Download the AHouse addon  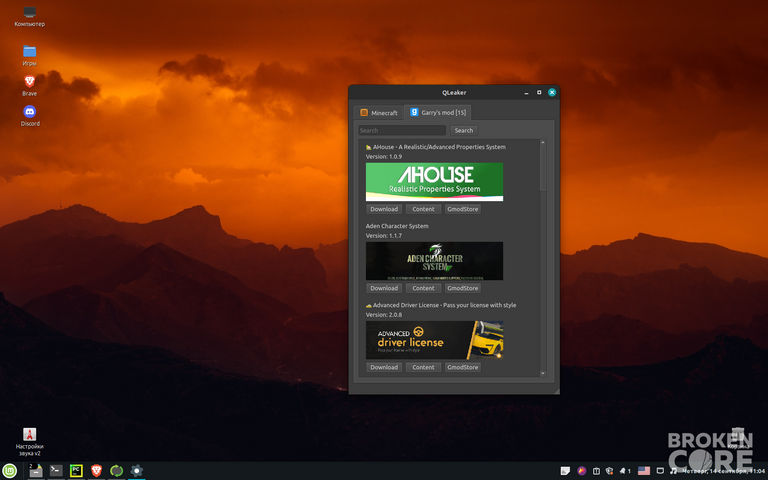[384, 209]
